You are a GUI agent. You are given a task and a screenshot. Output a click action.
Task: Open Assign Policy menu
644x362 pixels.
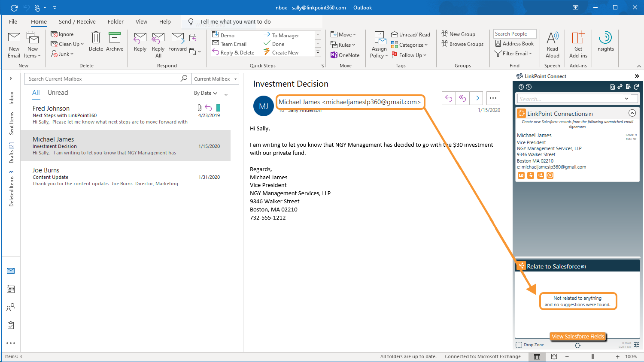pyautogui.click(x=380, y=45)
